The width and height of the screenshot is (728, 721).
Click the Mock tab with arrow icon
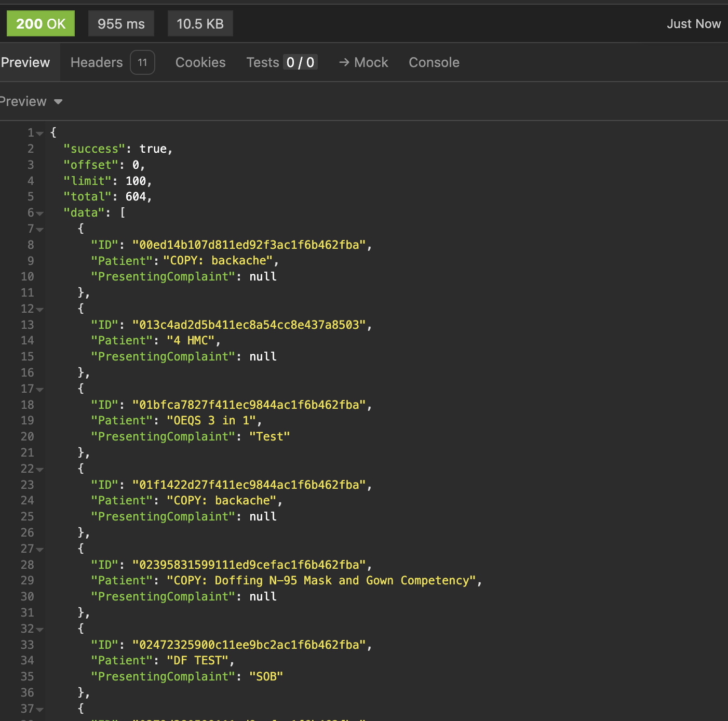[x=363, y=62]
